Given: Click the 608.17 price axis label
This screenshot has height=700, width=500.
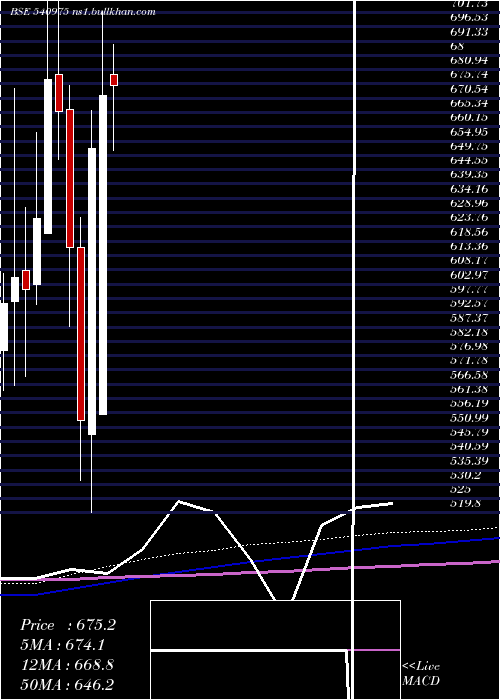Looking at the screenshot, I should point(469,260).
